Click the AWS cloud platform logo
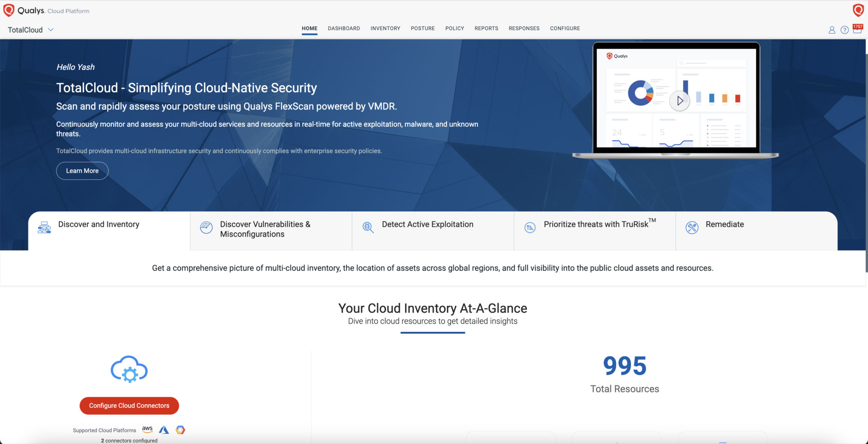 [147, 430]
